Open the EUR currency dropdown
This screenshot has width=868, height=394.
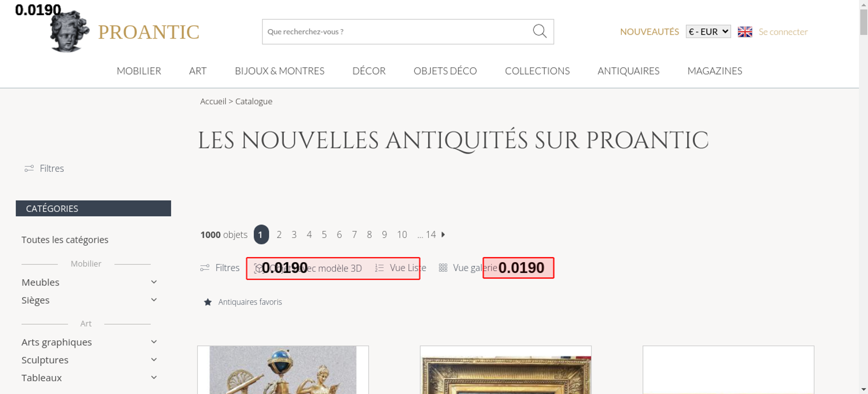708,32
